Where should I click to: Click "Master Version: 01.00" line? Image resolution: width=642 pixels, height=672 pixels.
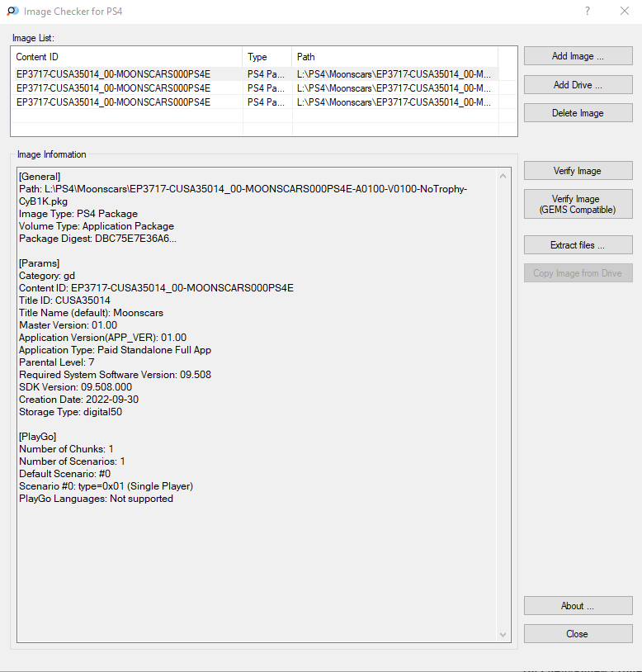68,325
